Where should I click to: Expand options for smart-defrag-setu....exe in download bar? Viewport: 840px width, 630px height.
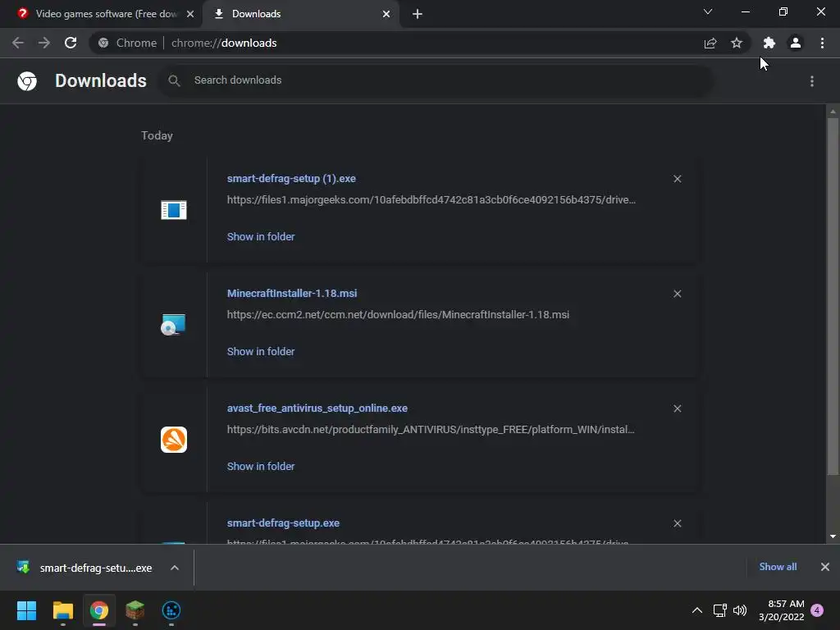click(x=175, y=568)
